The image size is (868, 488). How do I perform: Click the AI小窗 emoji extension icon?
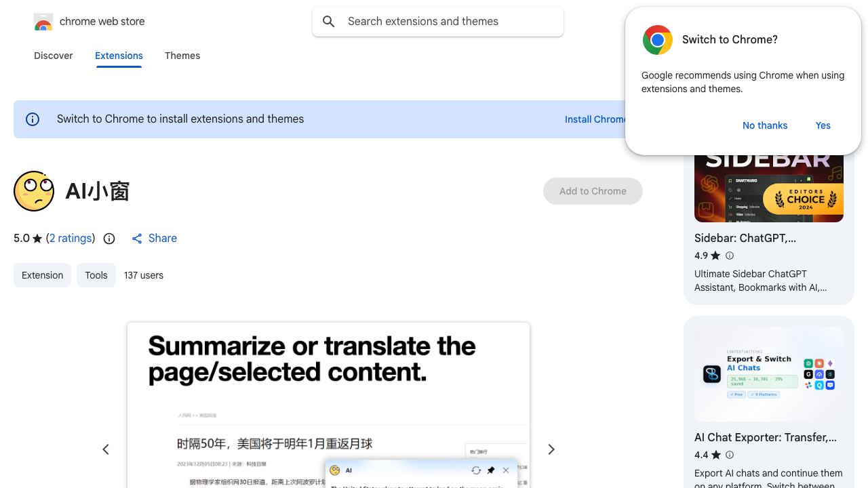pos(34,191)
